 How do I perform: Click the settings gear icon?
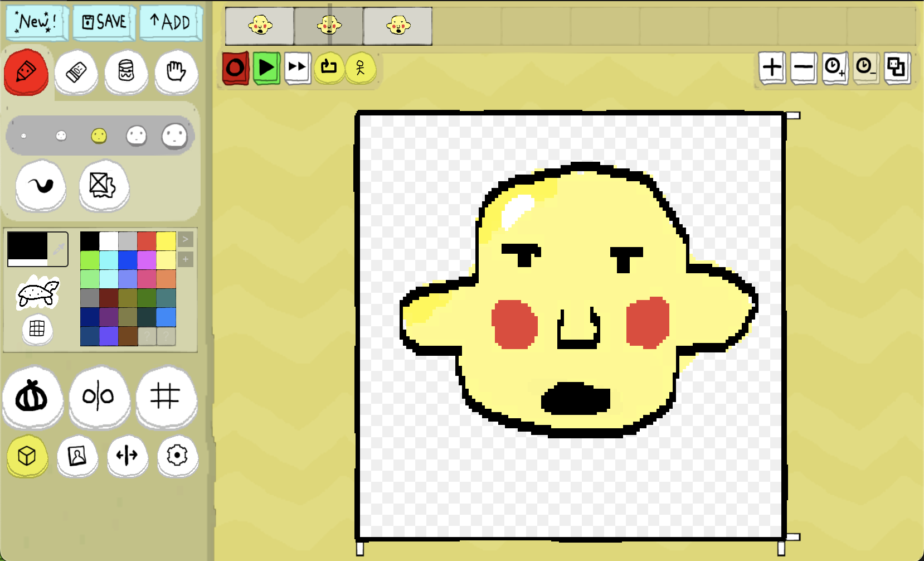[x=177, y=457]
